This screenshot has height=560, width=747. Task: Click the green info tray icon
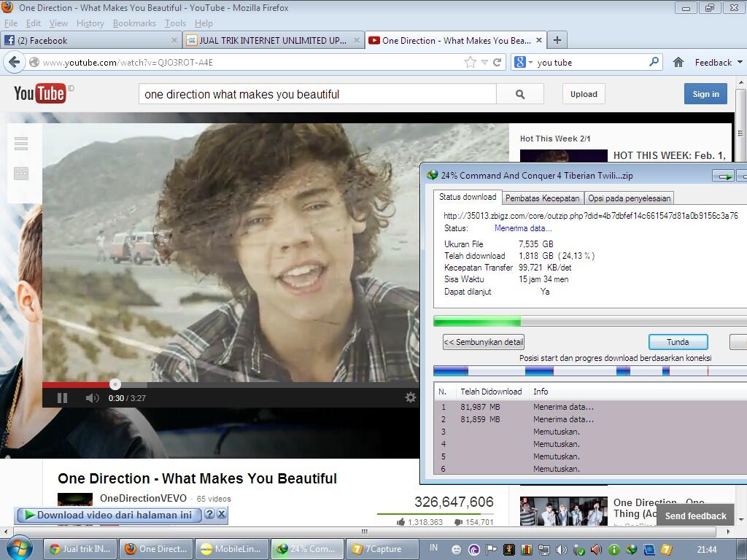614,550
